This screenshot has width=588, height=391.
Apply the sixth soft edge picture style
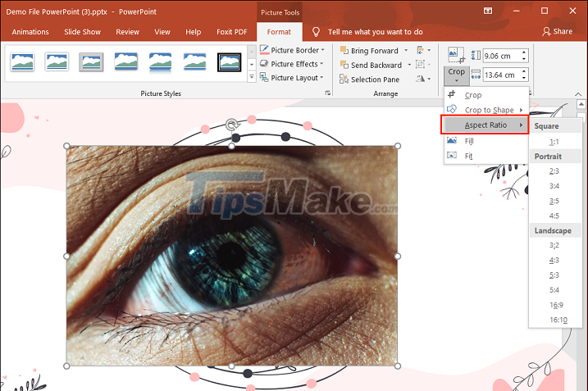(194, 61)
